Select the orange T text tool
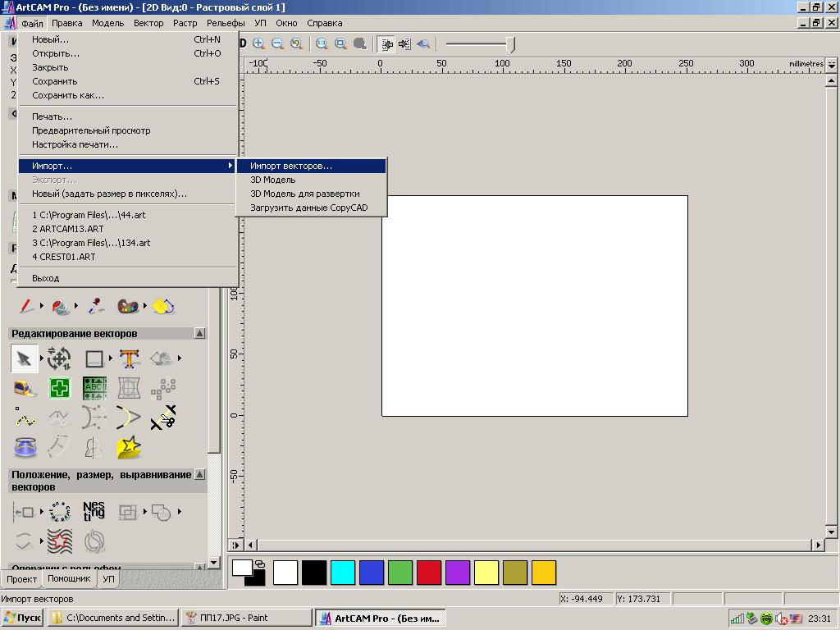The image size is (840, 630). 129,358
